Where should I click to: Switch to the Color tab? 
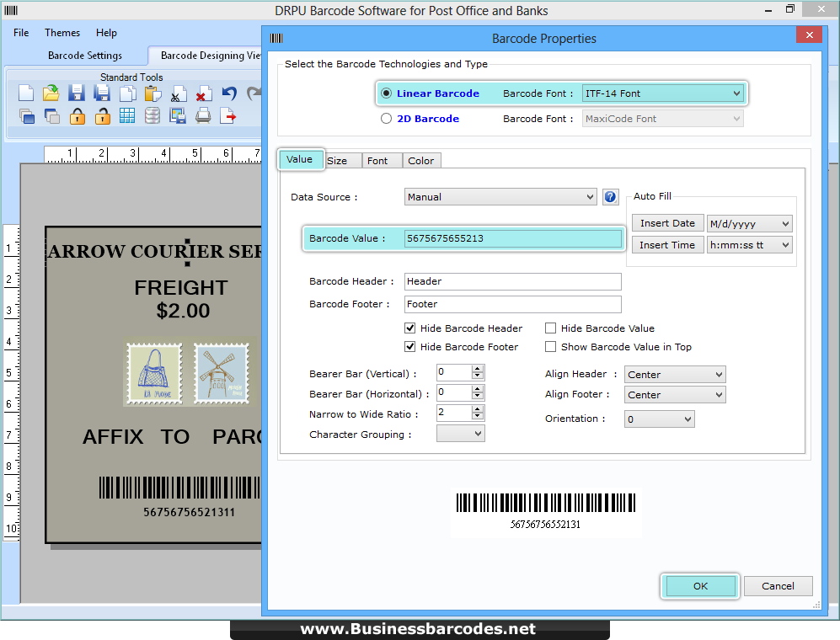421,160
